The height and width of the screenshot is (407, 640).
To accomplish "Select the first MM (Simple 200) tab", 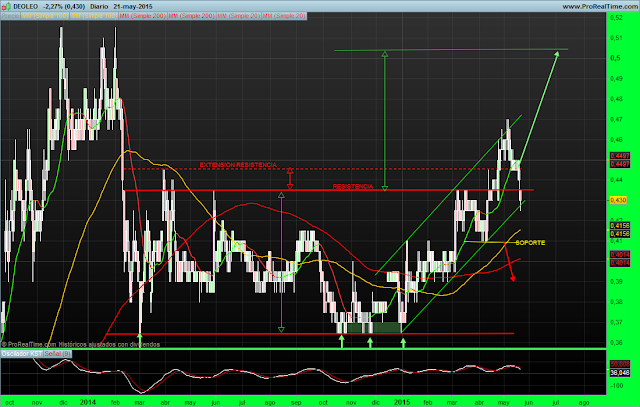I will click(142, 16).
